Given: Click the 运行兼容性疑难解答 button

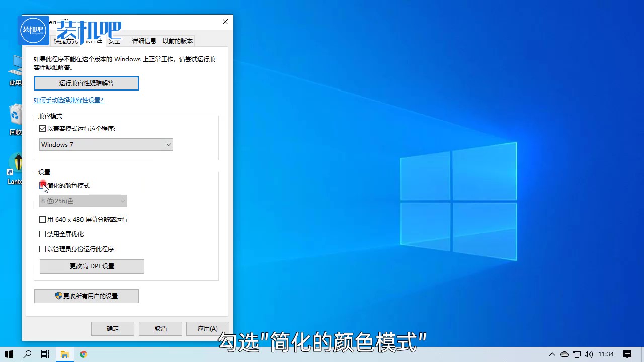Looking at the screenshot, I should (x=86, y=83).
